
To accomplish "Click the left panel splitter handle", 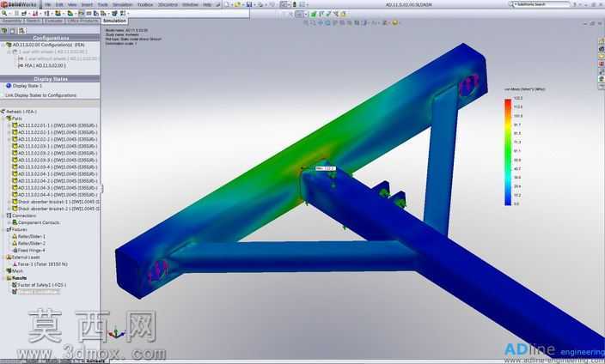I will coord(102,189).
